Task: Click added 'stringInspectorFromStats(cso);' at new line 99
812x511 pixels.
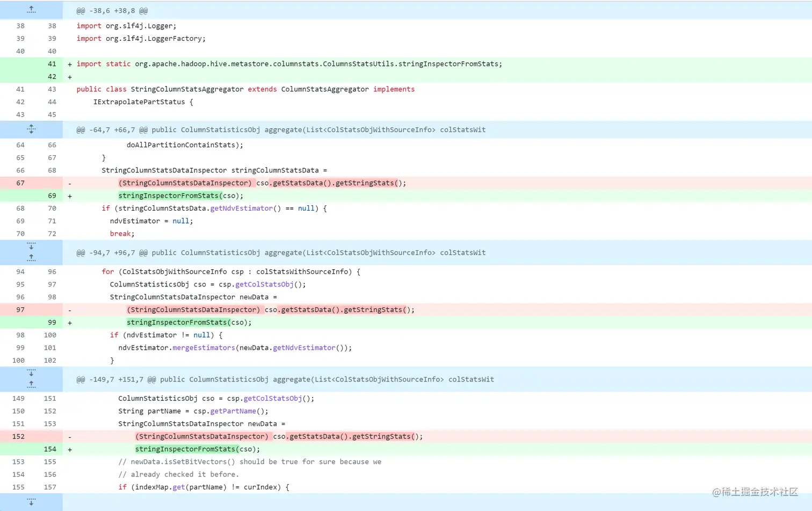Action: coord(189,322)
